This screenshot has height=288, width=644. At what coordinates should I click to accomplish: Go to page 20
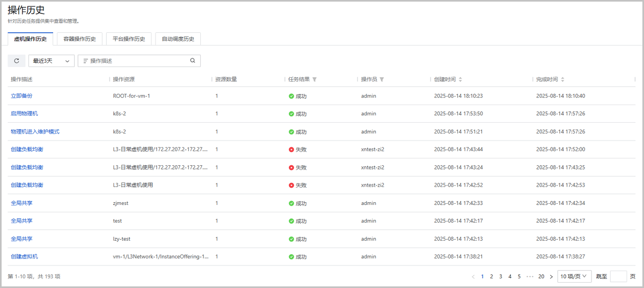[541, 277]
